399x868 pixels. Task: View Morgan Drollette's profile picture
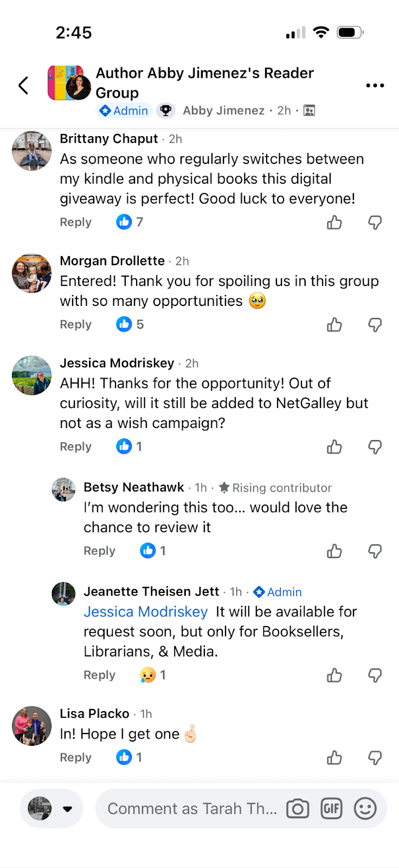tap(32, 273)
